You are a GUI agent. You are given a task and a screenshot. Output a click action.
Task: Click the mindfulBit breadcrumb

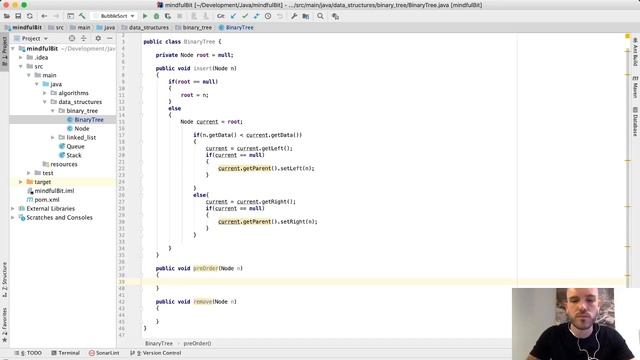[x=23, y=27]
